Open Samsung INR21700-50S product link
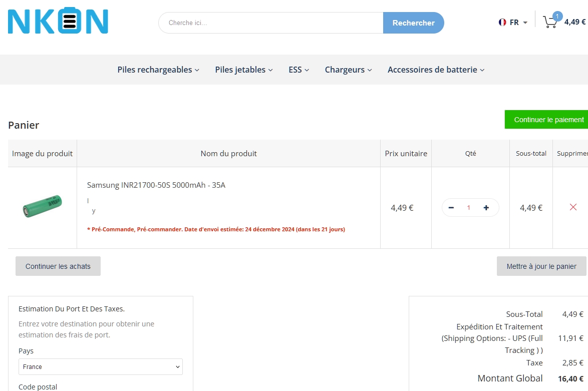This screenshot has height=391, width=588. click(x=156, y=185)
